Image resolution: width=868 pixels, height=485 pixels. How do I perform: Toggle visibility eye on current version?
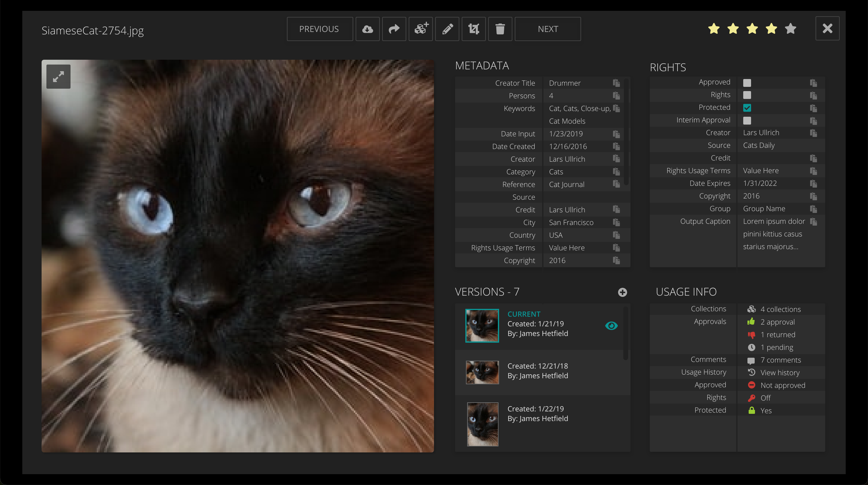[611, 325]
